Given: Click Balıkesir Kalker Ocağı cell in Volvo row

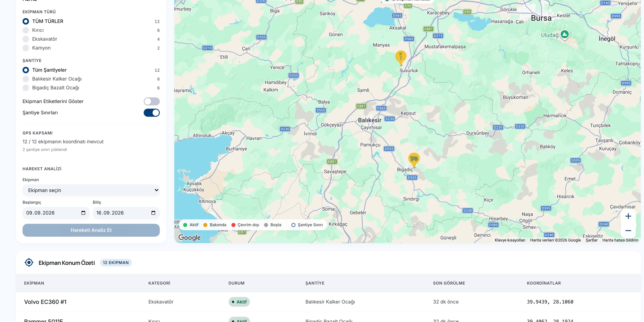Looking at the screenshot, I should tap(330, 302).
